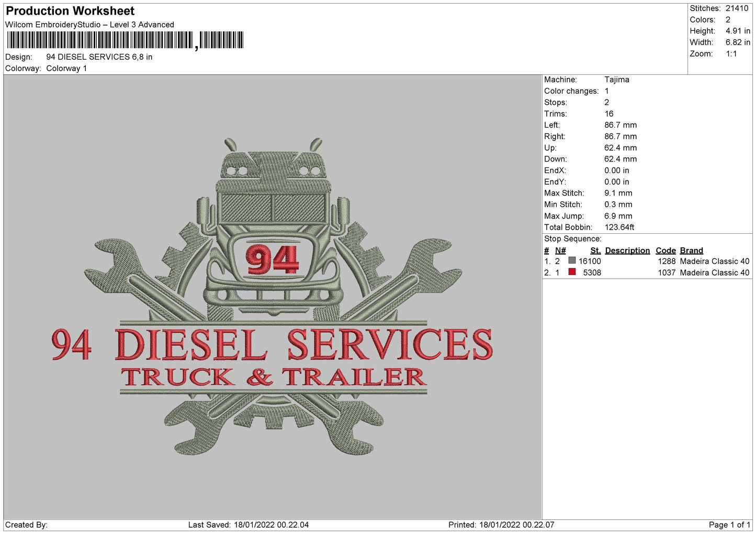The width and height of the screenshot is (756, 534).
Task: Click the embroidery design preview image
Action: (272, 297)
